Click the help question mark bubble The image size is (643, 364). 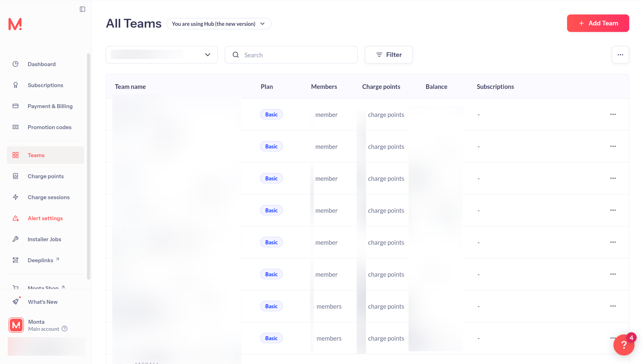[x=623, y=345]
